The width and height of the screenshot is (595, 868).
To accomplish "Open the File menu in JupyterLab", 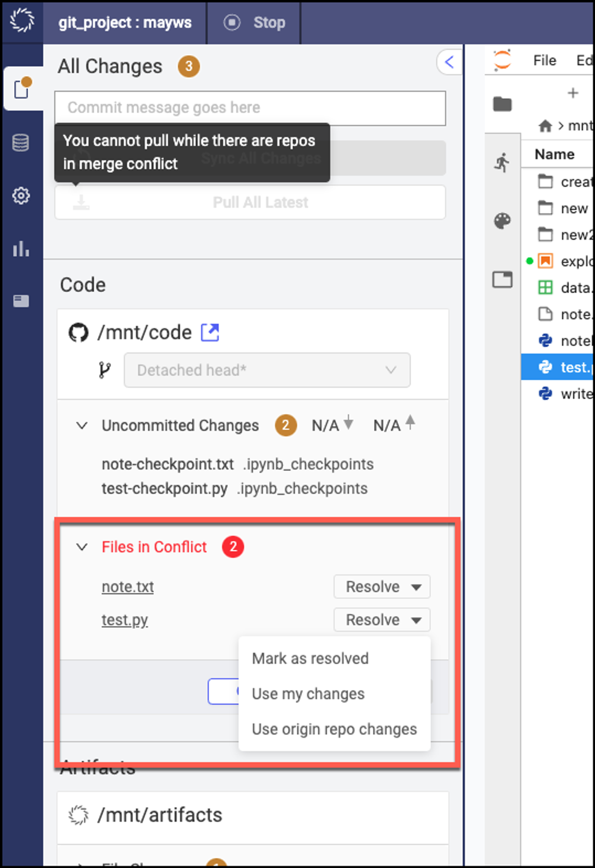I will tap(544, 60).
